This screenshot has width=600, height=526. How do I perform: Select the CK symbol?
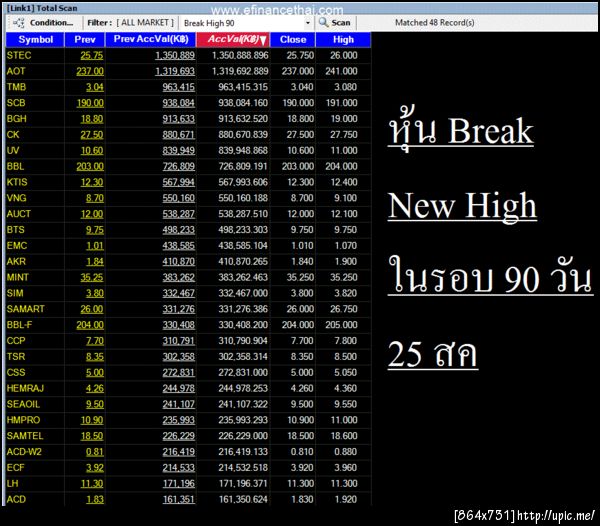coord(13,135)
